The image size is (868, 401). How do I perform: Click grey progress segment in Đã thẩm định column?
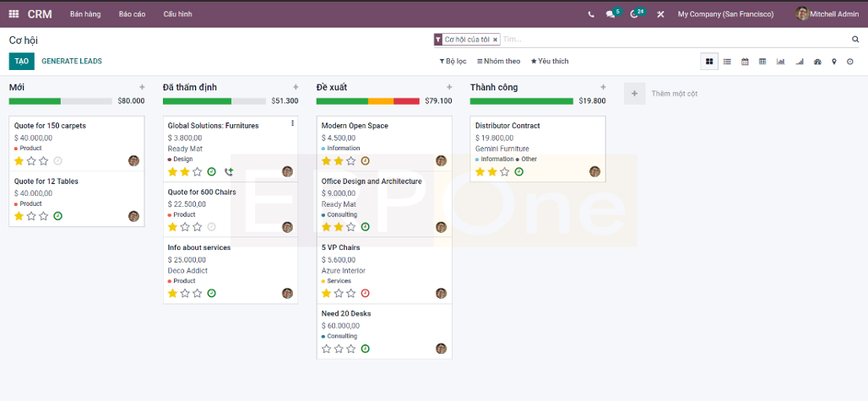(248, 101)
